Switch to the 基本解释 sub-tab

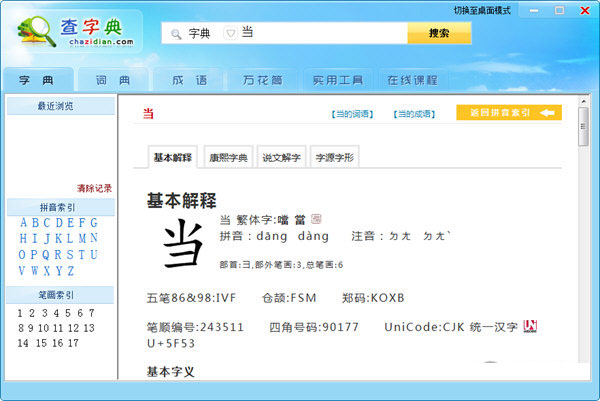point(173,157)
